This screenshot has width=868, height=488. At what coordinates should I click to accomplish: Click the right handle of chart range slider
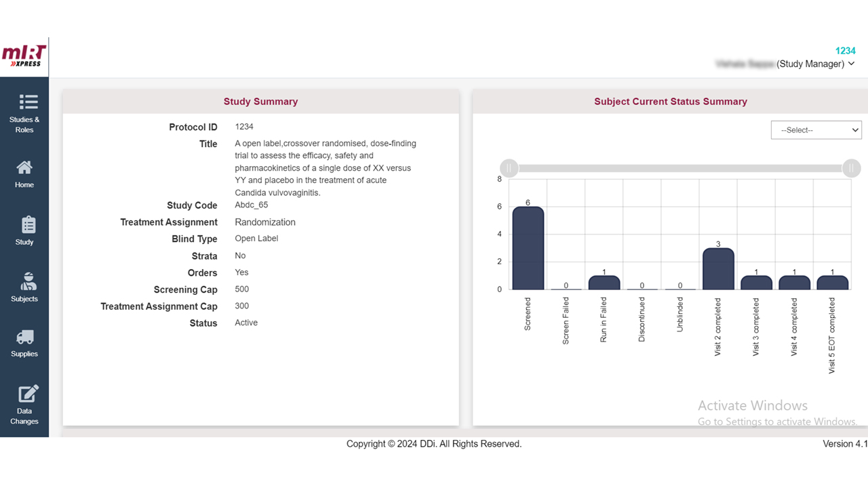coord(851,168)
